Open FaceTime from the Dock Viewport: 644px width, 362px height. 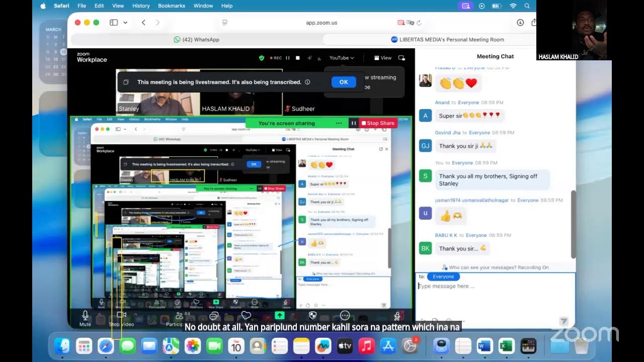coord(214,346)
